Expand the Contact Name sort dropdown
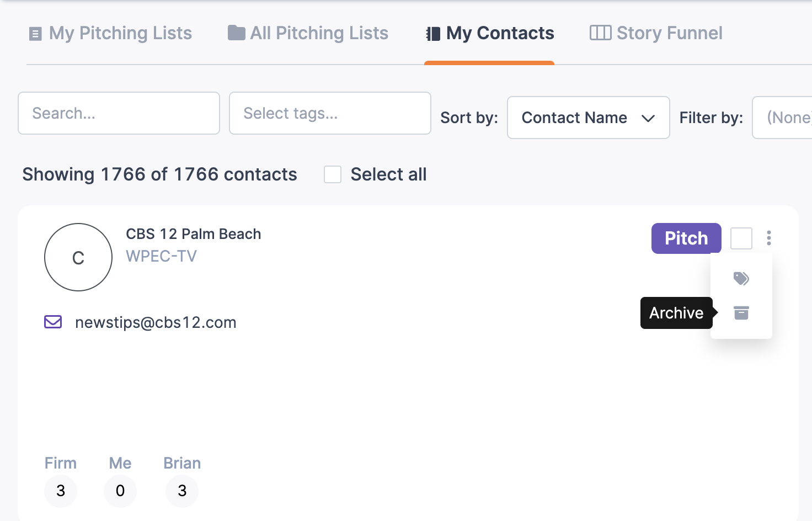The image size is (812, 521). click(x=588, y=118)
